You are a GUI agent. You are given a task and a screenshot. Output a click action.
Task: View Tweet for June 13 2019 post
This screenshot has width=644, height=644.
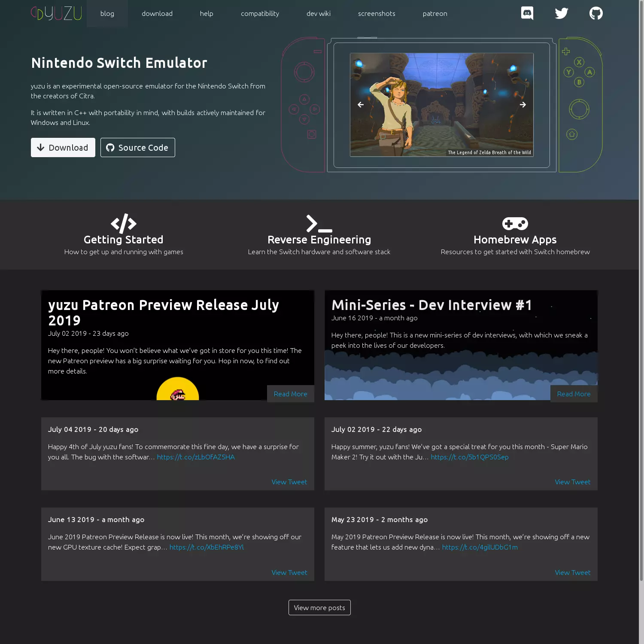[x=289, y=572]
